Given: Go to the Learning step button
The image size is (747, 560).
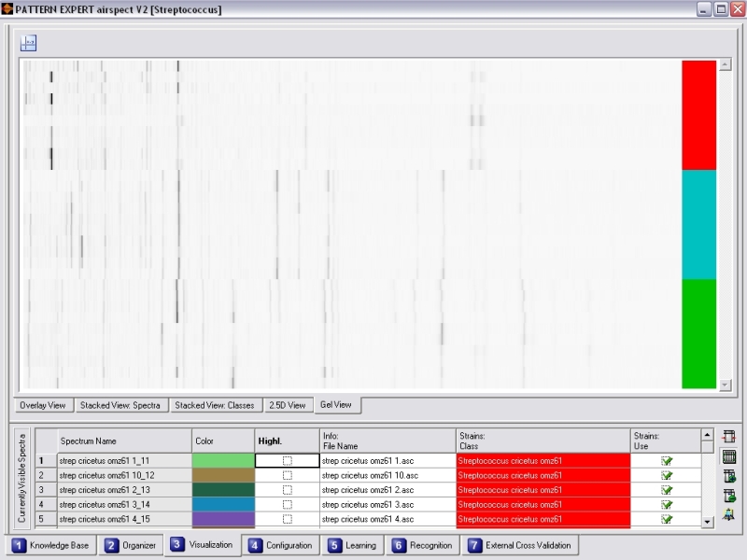Looking at the screenshot, I should tap(352, 545).
